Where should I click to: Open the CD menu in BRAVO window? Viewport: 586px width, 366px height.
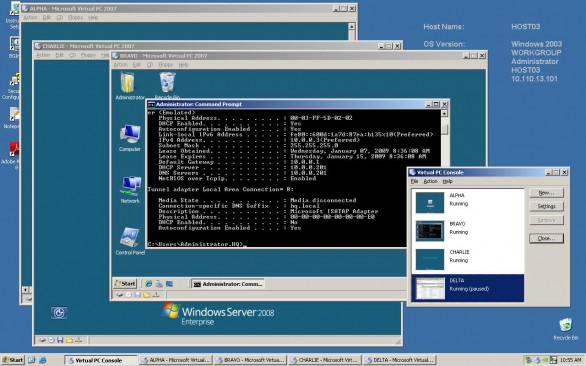149,65
